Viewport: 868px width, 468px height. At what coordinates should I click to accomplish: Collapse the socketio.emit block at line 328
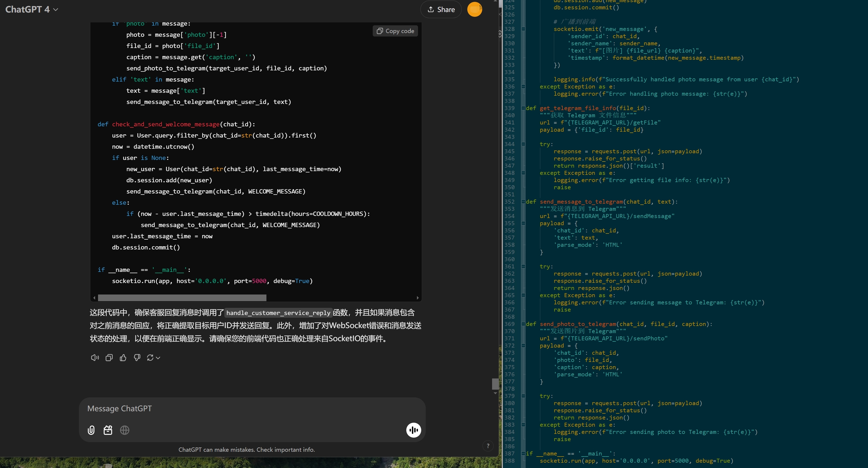click(523, 29)
